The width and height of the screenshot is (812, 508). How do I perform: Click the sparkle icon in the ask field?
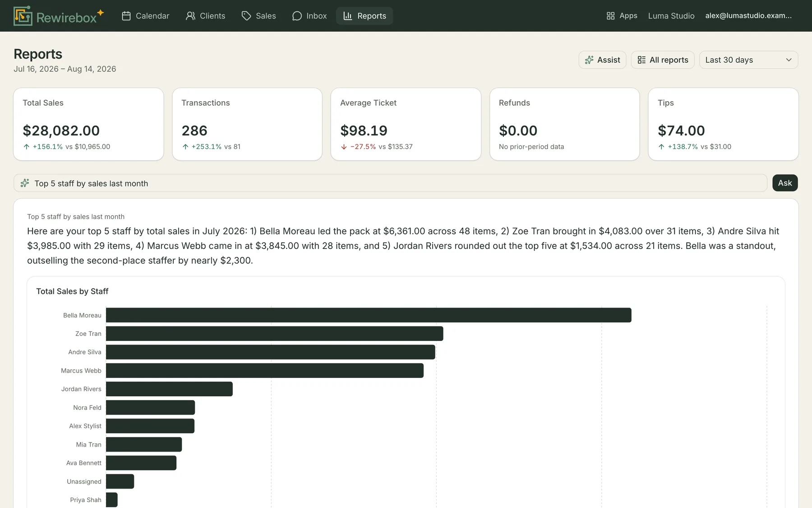click(25, 183)
